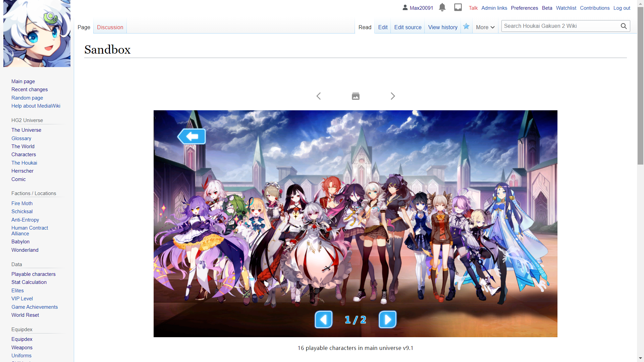This screenshot has width=644, height=362.
Task: Go to the next slideshow image
Action: pos(393,96)
